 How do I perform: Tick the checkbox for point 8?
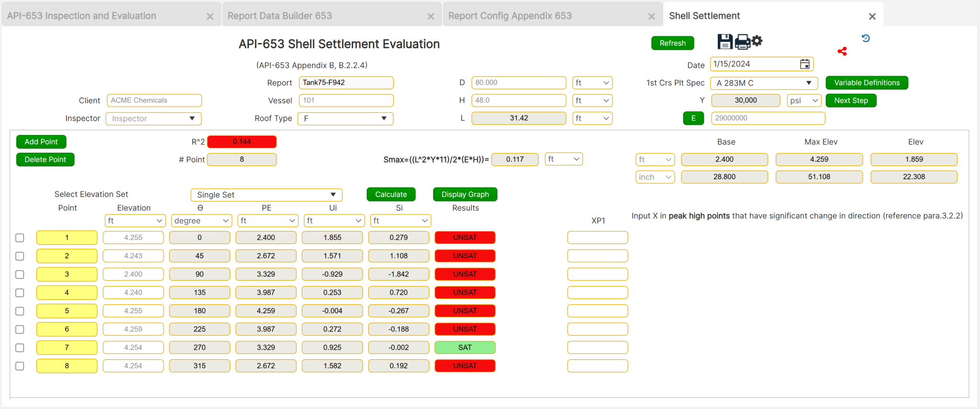pyautogui.click(x=20, y=366)
